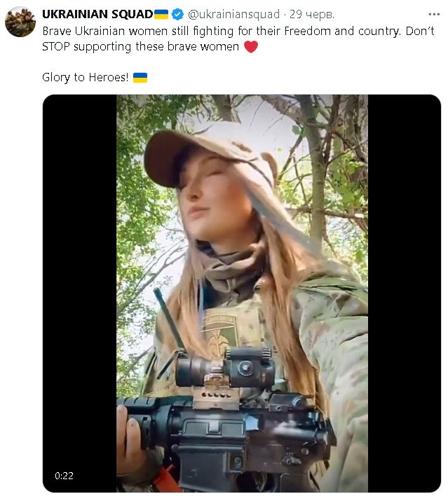448x496 pixels.
Task: Click the red heart emoji in tweet
Action: click(250, 47)
